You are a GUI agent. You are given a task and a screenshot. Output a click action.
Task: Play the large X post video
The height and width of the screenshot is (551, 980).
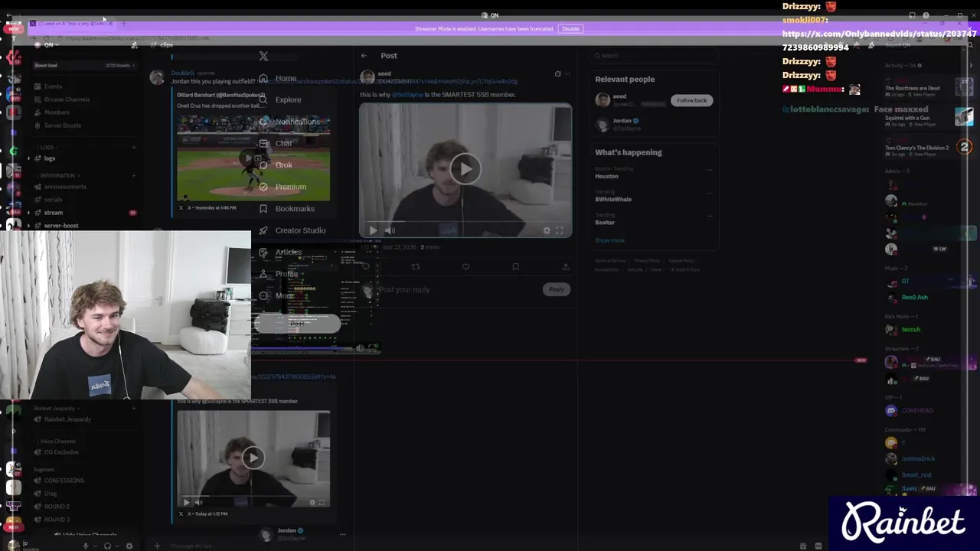[465, 169]
